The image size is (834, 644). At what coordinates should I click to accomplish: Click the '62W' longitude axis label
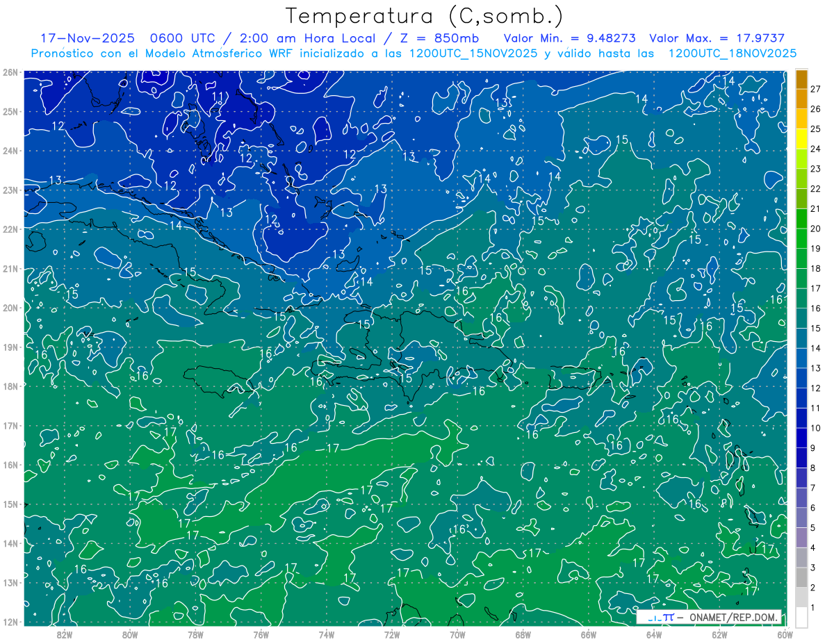pos(719,634)
